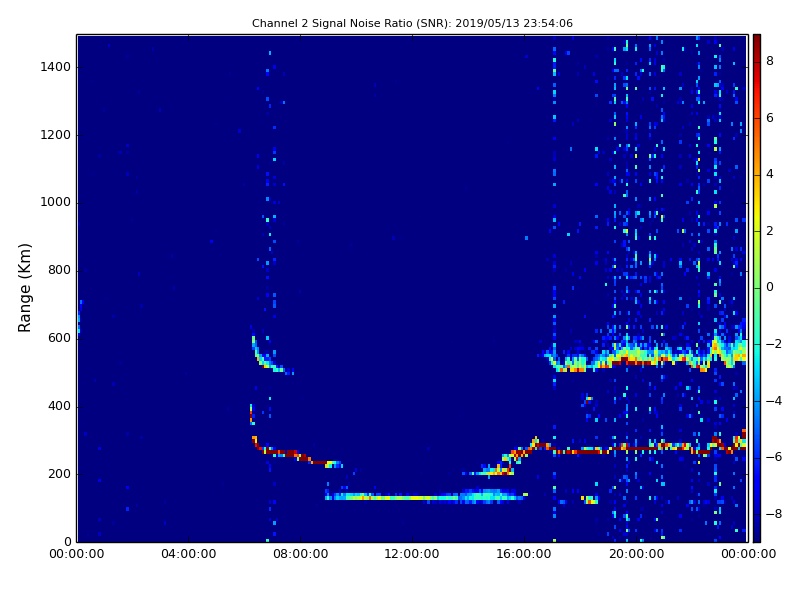Click the colorbar tick label '4'

pos(770,174)
